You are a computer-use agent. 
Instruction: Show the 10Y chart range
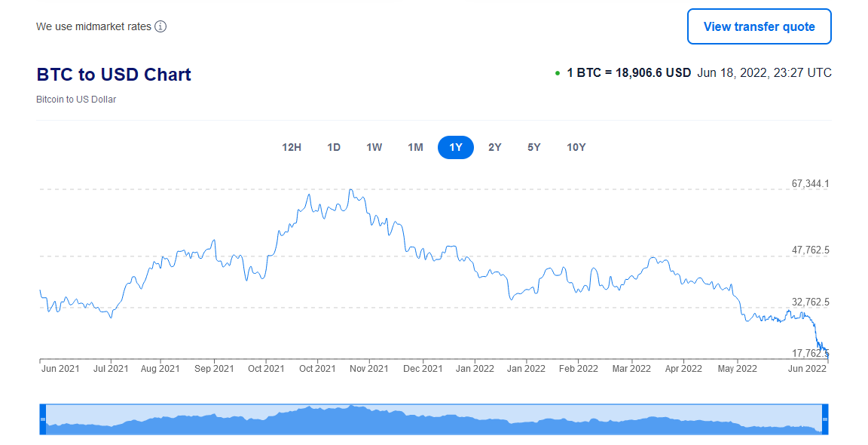pos(576,147)
